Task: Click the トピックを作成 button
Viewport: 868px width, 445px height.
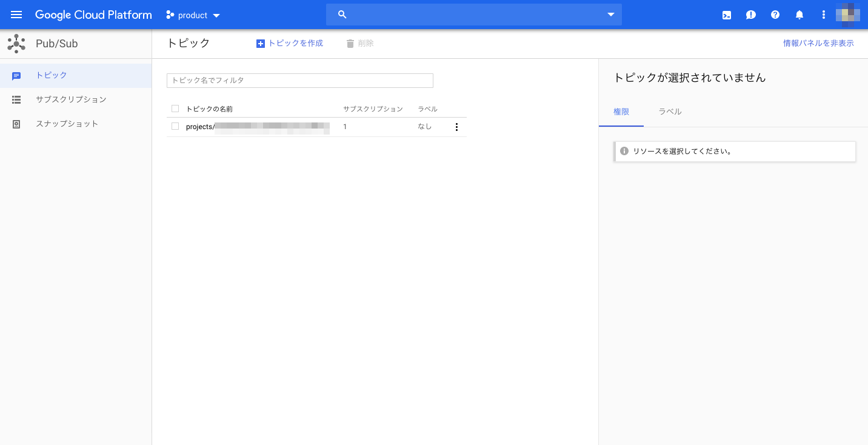Action: [x=290, y=43]
